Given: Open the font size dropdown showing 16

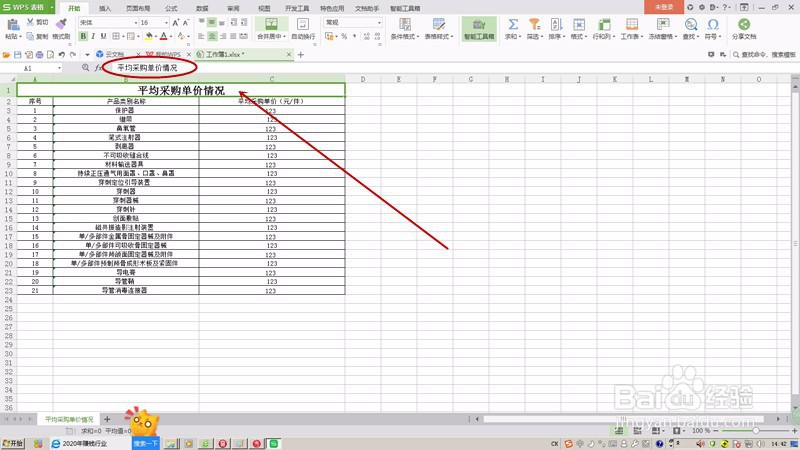Looking at the screenshot, I should (166, 22).
